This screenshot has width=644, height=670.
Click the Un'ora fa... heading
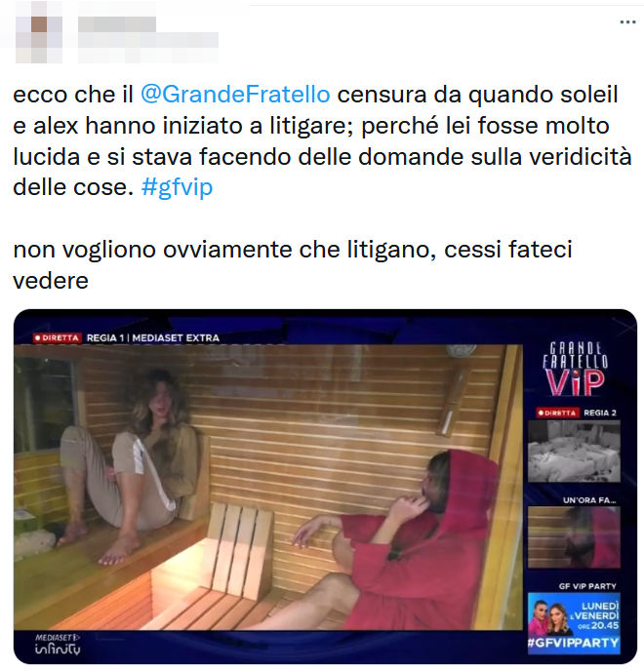[589, 500]
